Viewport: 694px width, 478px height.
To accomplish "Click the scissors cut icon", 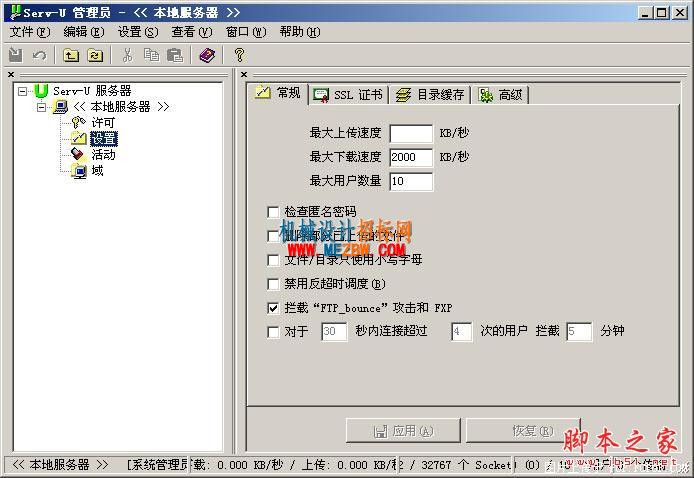I will click(x=127, y=55).
